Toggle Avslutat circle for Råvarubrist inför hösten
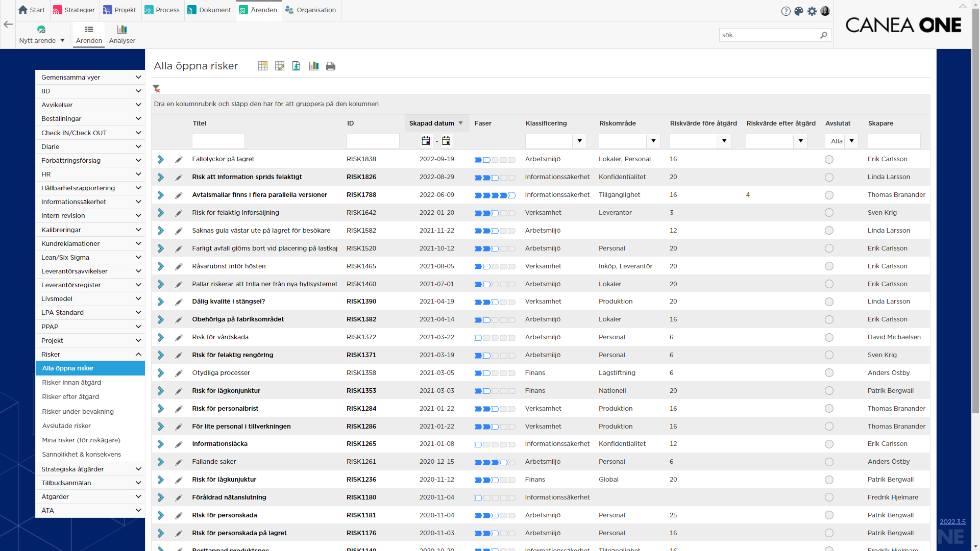Viewport: 980px width, 551px height. (x=829, y=266)
